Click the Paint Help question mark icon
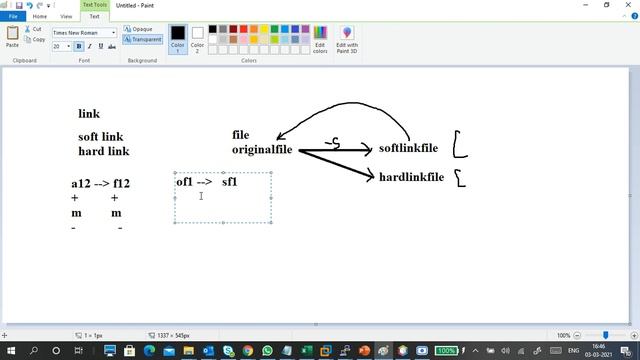 click(x=635, y=16)
